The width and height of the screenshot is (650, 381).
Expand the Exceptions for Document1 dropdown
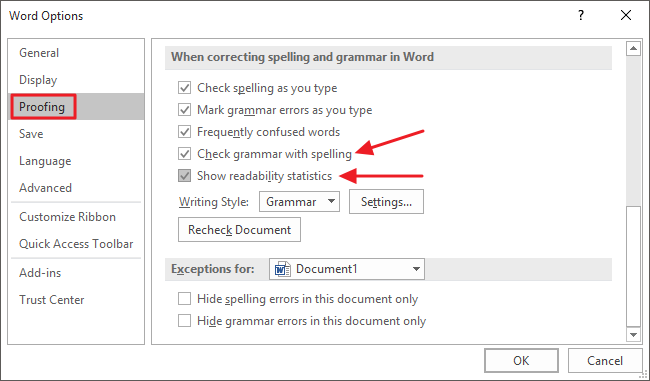click(x=347, y=269)
